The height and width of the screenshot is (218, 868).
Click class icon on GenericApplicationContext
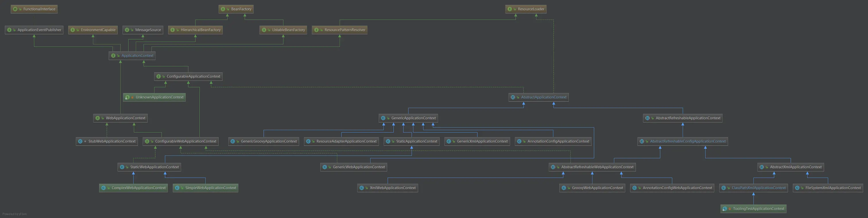[383, 118]
